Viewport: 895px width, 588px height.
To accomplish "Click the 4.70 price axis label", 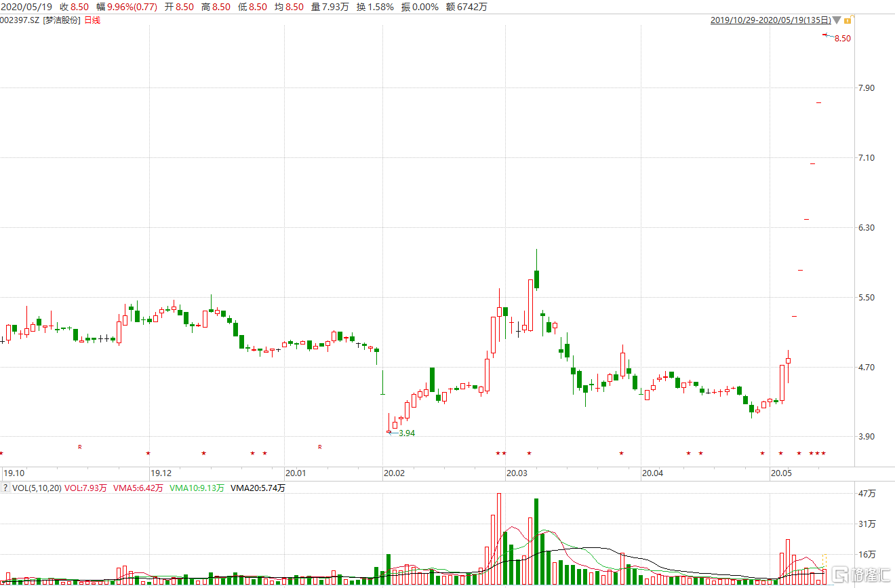I will click(x=867, y=368).
